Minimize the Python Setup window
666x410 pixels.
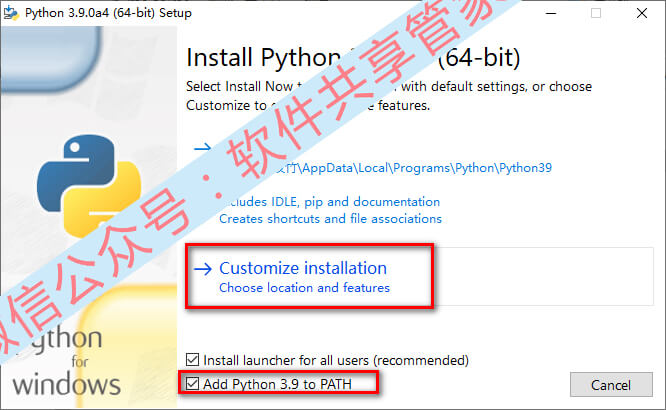[551, 13]
